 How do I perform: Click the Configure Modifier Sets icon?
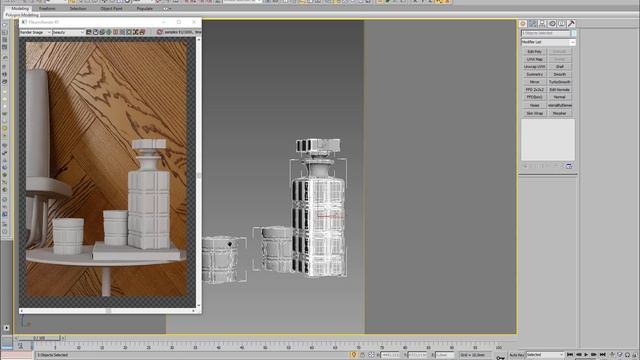[x=569, y=166]
